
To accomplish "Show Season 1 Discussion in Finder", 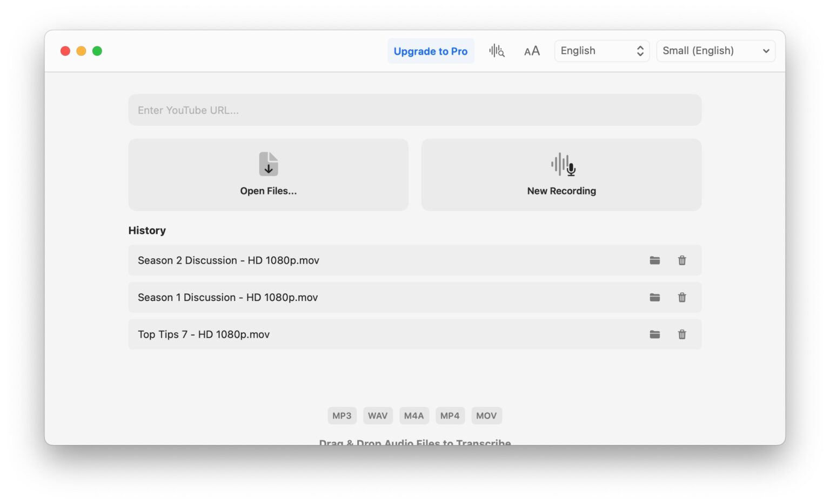I will click(x=654, y=297).
